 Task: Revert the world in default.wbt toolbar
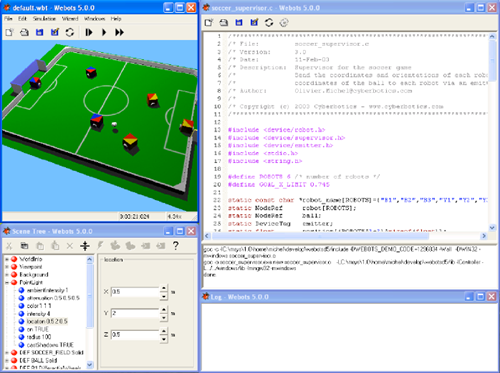(70, 32)
